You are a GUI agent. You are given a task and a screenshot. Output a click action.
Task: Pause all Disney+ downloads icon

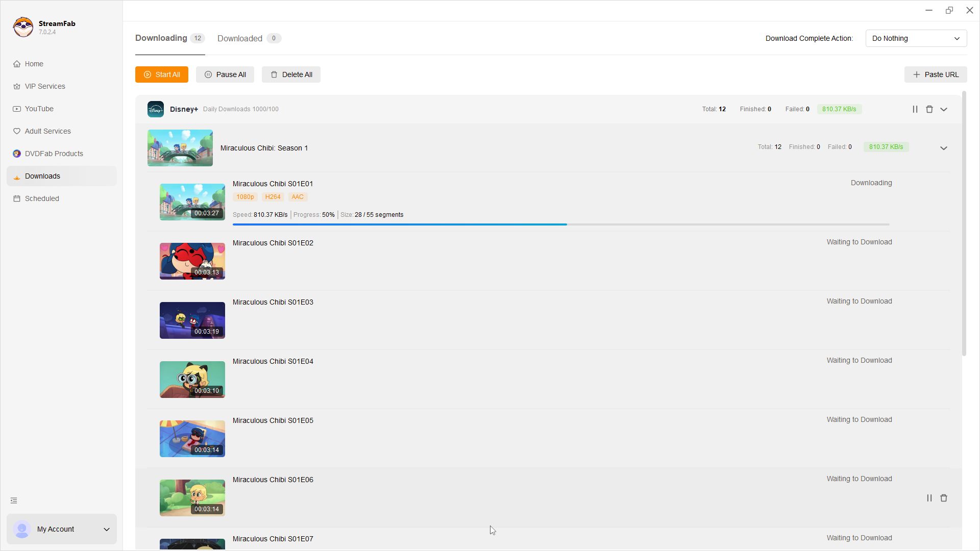(915, 109)
